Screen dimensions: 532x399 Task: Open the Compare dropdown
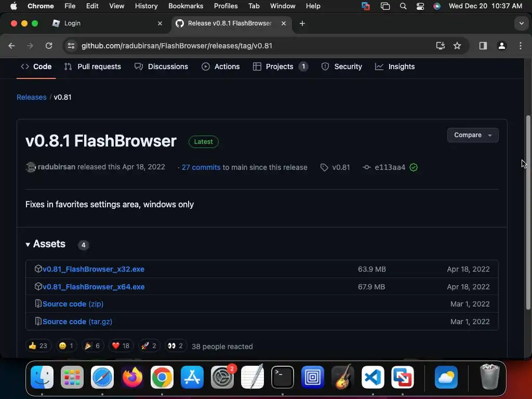[472, 135]
